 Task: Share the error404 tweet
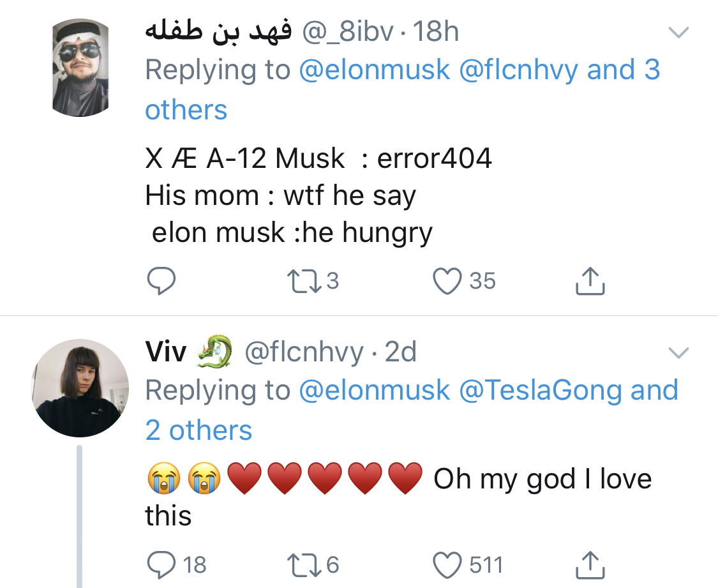590,281
